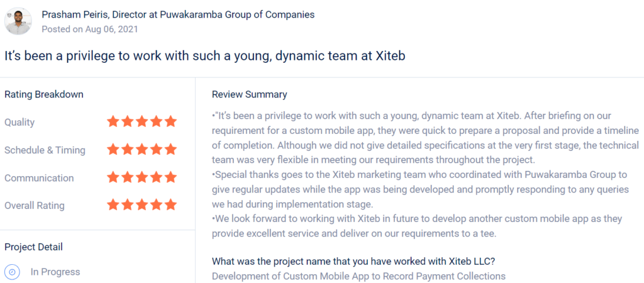Click the first Quality star
Screen dimensions: 644x283
tap(113, 122)
